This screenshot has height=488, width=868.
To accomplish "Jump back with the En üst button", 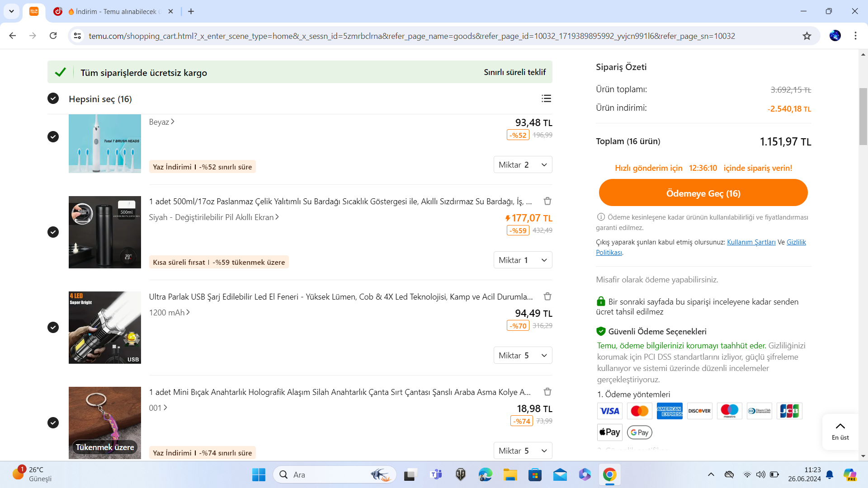I will click(840, 432).
